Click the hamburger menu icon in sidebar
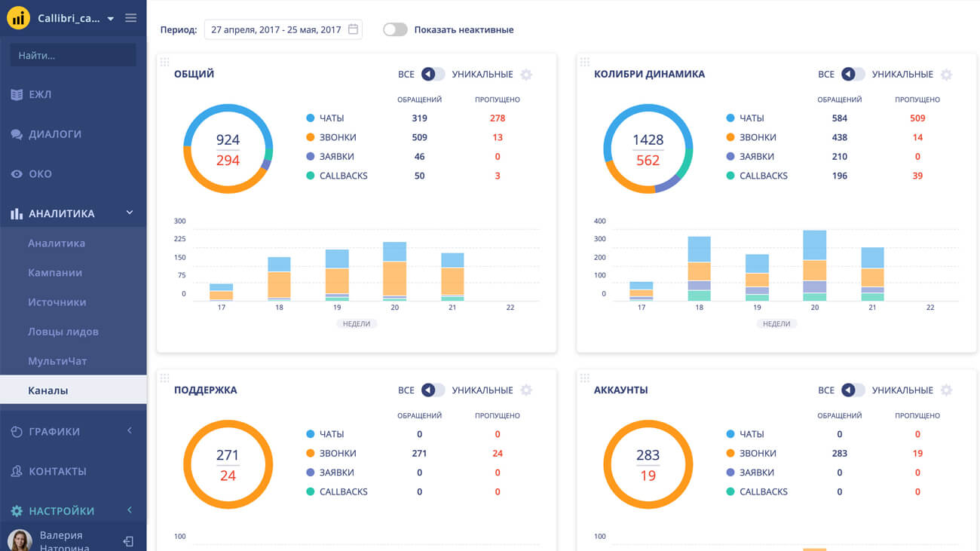 tap(131, 18)
